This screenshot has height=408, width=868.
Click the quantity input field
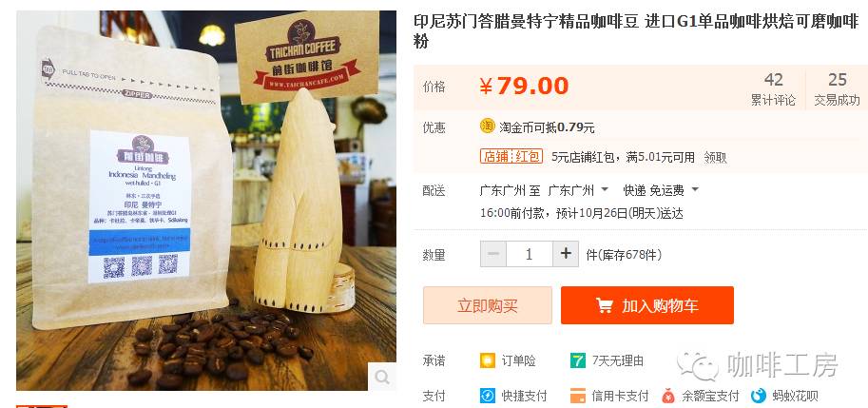coord(530,254)
